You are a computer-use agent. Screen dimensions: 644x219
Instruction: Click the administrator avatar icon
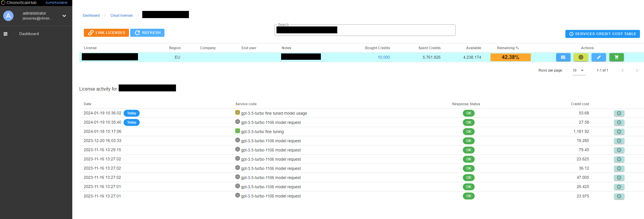point(8,16)
